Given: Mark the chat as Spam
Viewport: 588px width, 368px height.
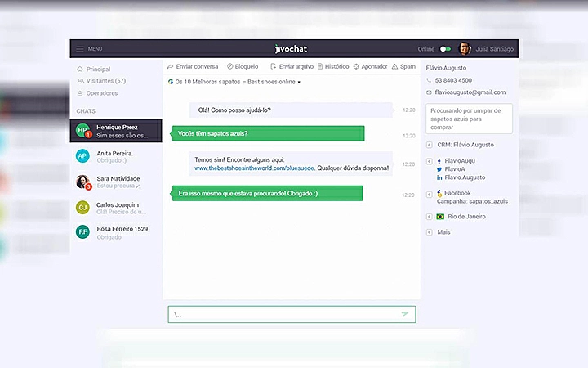Looking at the screenshot, I should pyautogui.click(x=395, y=66).
